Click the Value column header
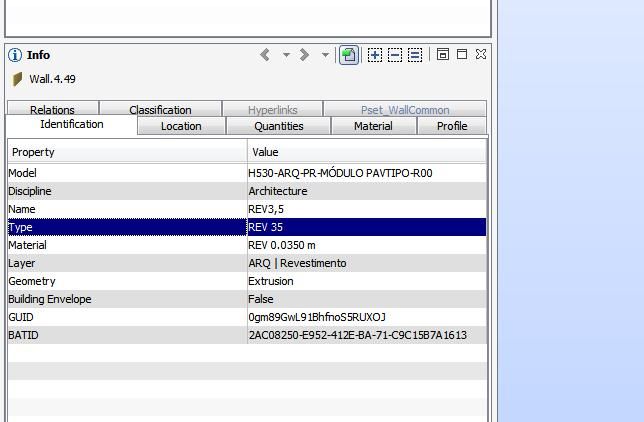This screenshot has height=422, width=644. 367,152
